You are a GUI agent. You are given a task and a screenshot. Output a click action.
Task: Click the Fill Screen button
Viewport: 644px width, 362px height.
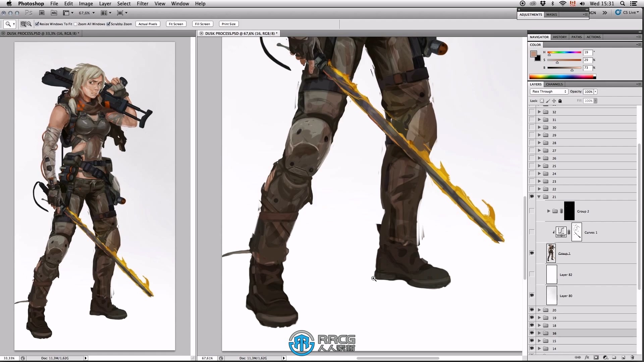(x=203, y=24)
